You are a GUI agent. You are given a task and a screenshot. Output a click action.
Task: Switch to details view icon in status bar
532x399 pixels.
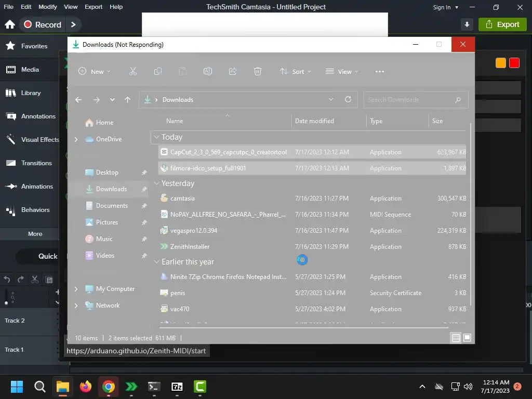click(x=456, y=338)
